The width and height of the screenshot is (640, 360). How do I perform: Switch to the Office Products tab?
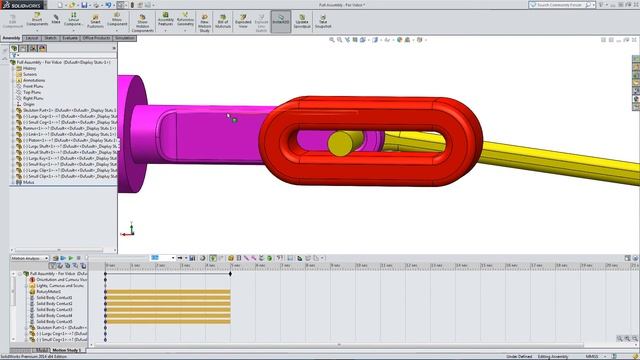click(96, 38)
